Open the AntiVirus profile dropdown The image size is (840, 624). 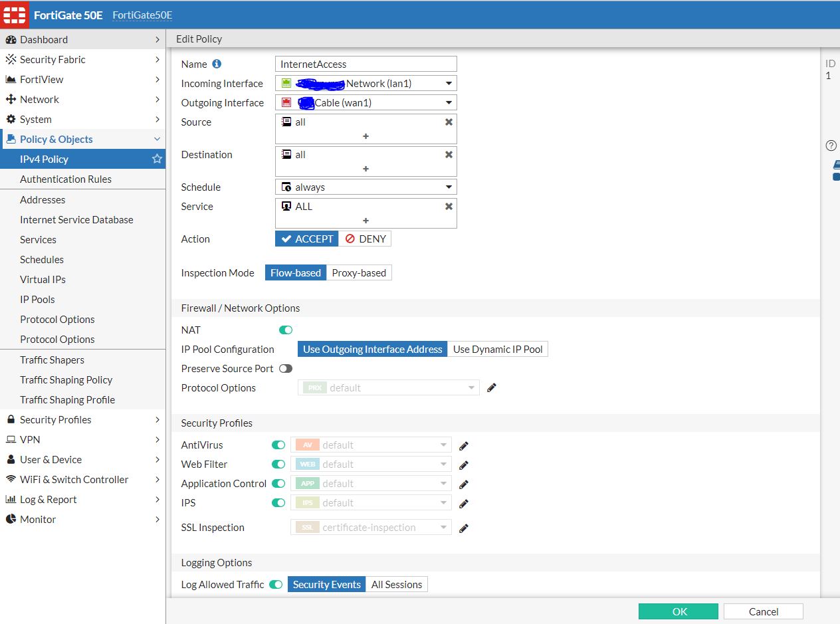(x=371, y=445)
